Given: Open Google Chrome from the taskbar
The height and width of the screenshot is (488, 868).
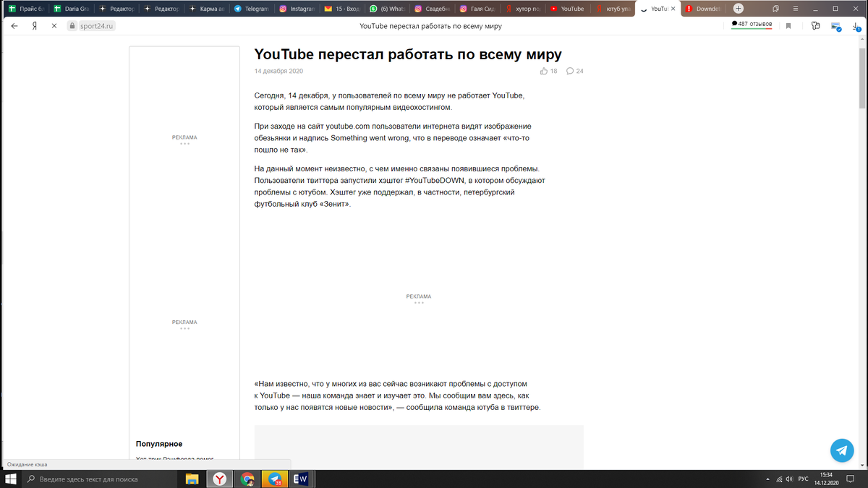Looking at the screenshot, I should point(247,479).
